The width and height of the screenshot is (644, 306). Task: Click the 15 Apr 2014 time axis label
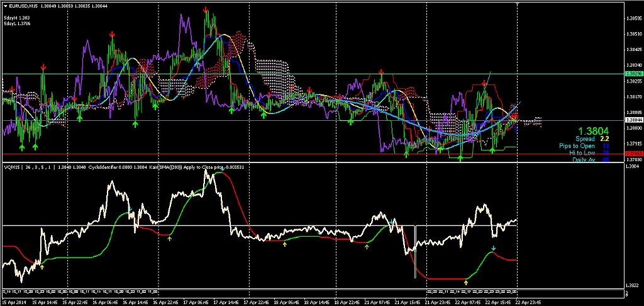point(13,302)
